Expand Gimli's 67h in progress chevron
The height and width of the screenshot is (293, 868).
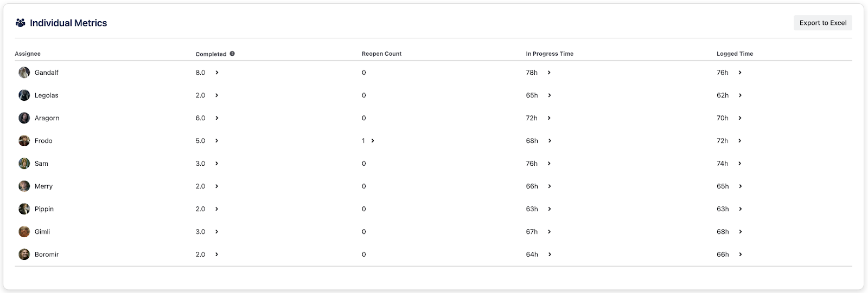tap(549, 232)
